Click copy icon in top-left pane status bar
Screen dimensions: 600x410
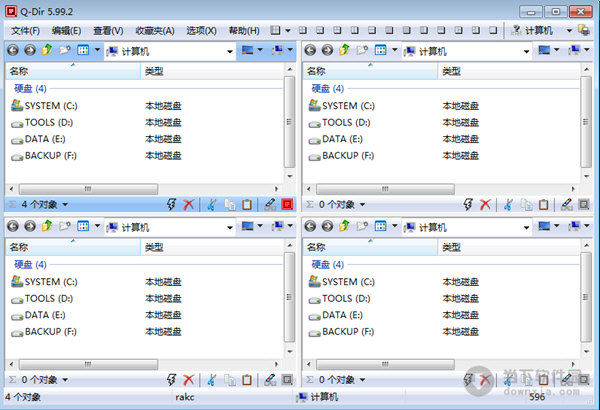230,204
